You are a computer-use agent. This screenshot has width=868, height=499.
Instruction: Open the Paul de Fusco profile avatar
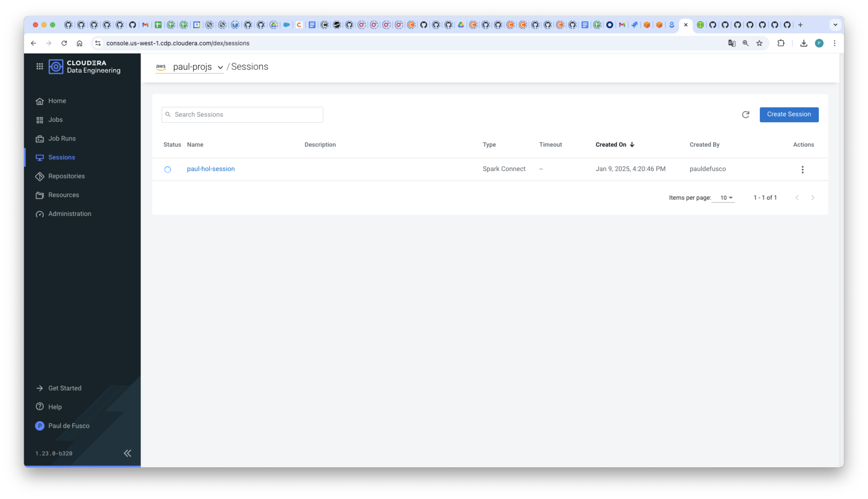coord(40,425)
